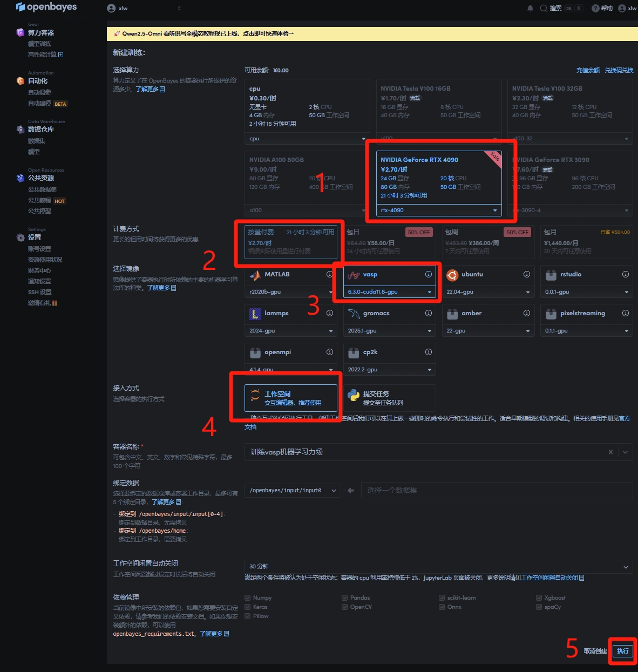
Task: Open the notifications bell
Action: [530, 8]
